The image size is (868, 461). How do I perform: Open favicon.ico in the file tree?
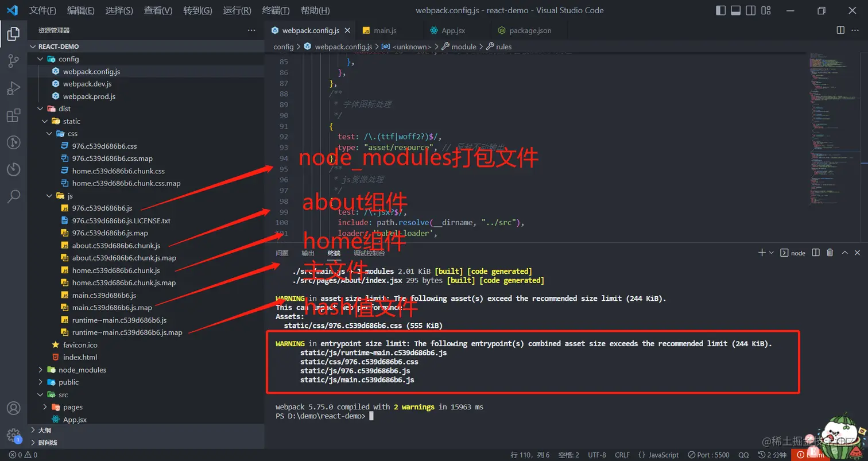pos(80,345)
